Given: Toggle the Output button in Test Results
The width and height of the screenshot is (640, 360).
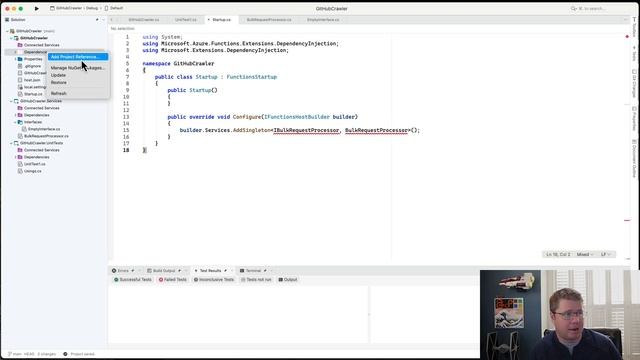Looking at the screenshot, I should pyautogui.click(x=288, y=280).
